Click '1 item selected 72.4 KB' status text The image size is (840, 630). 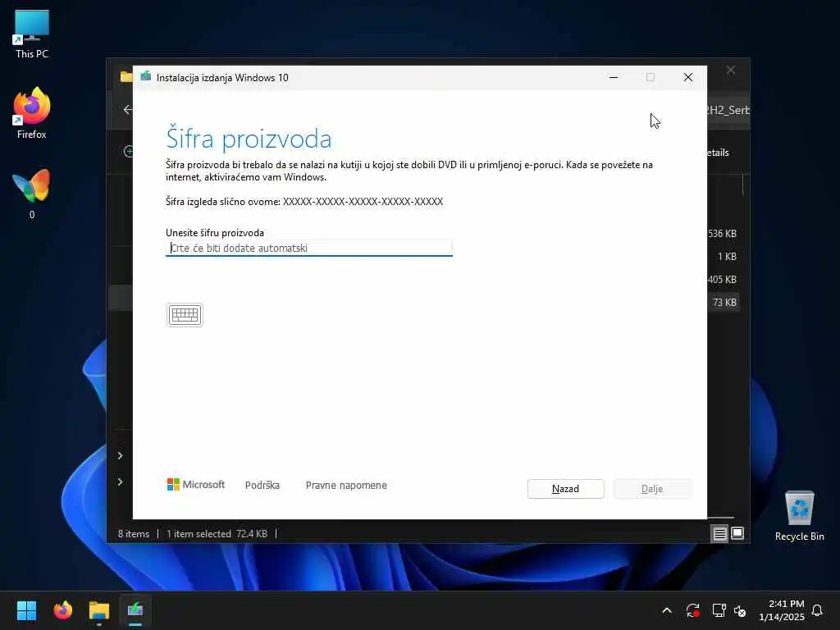click(217, 533)
